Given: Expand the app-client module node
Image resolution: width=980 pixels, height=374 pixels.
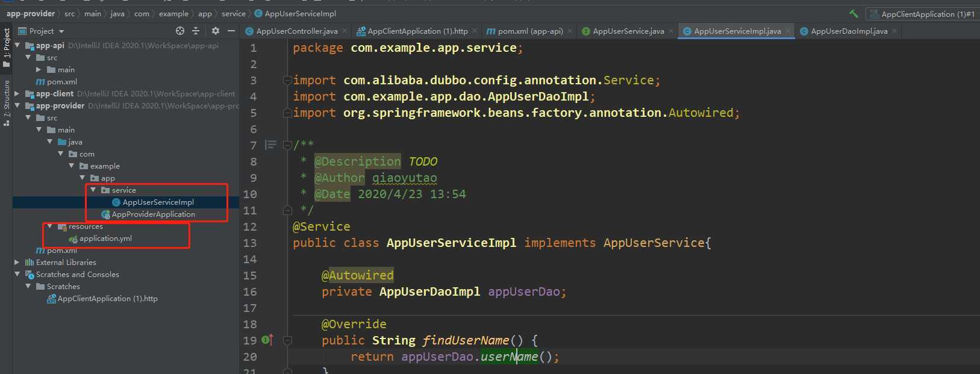Looking at the screenshot, I should 17,93.
